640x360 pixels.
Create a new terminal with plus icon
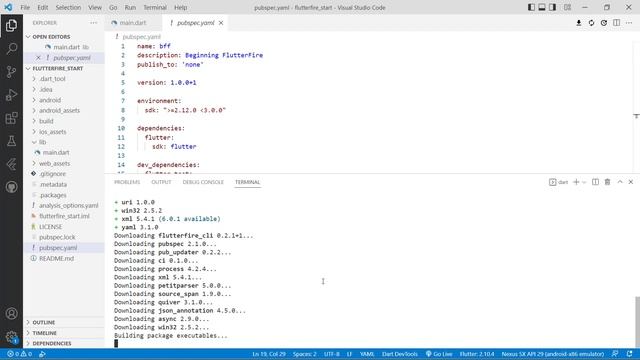pos(576,182)
